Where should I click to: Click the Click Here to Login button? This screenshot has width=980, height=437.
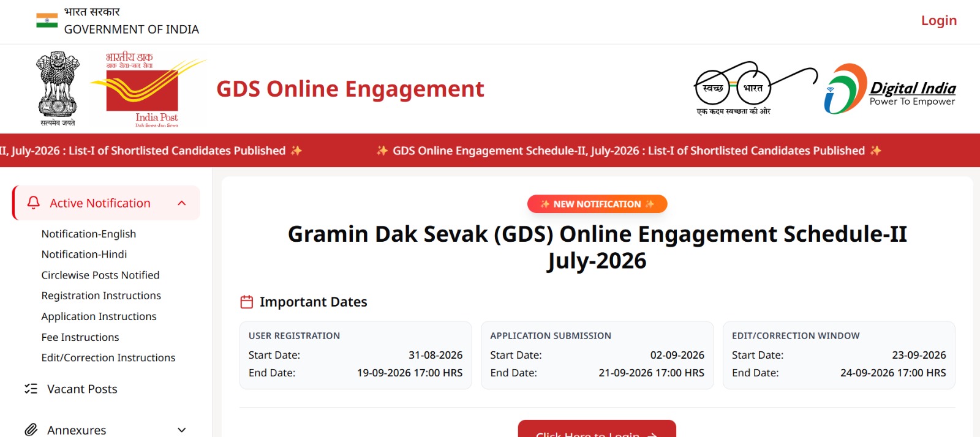click(x=597, y=429)
